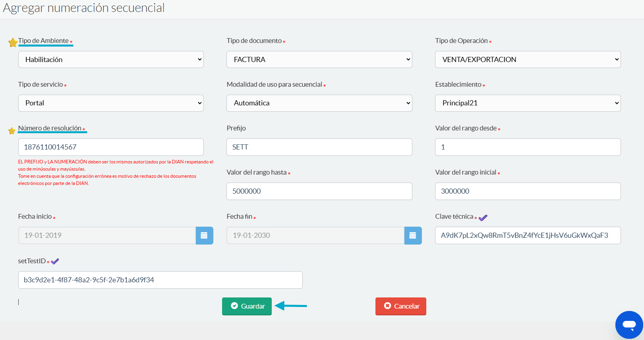Image resolution: width=644 pixels, height=340 pixels.
Task: Click into the setTestID input field
Action: (x=160, y=280)
